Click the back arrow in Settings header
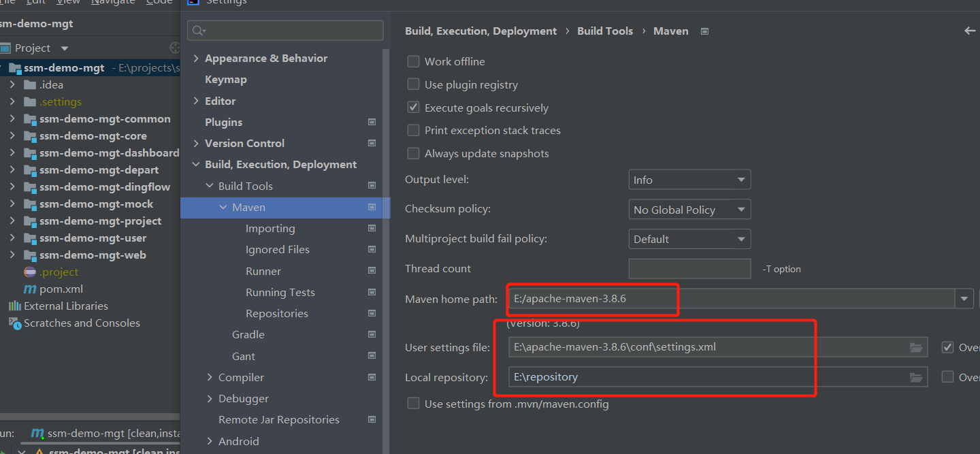Viewport: 980px width, 454px height. [x=970, y=31]
